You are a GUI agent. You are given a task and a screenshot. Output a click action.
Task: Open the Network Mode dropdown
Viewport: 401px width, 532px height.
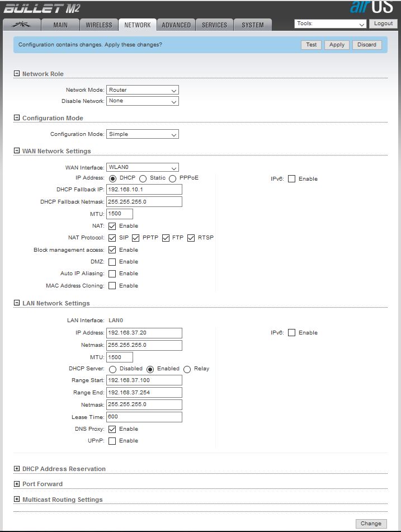(142, 90)
